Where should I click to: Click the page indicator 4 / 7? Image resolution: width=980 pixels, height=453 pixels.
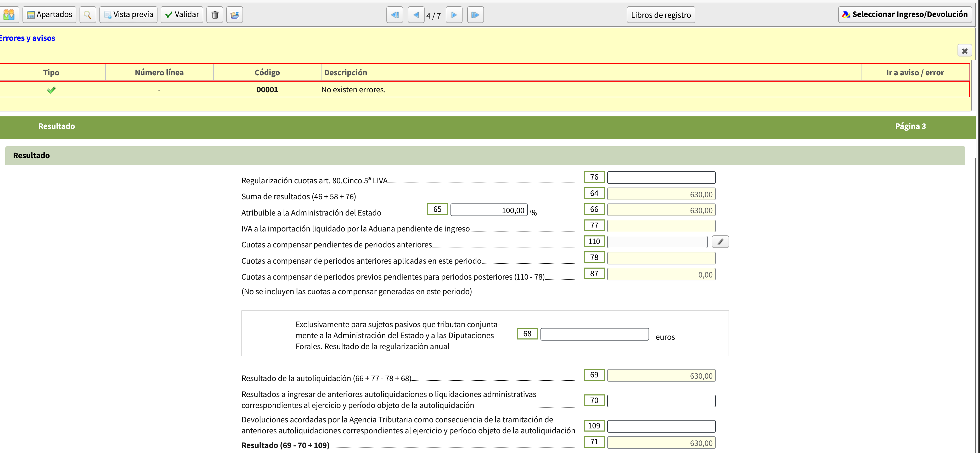point(433,16)
